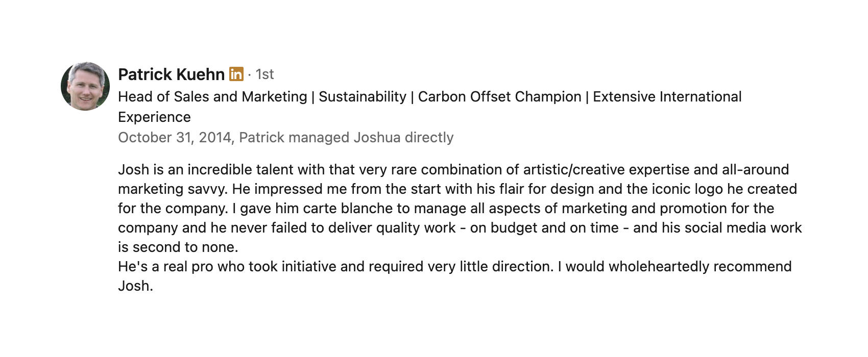Click the gold LinkedIn Premium badge icon
This screenshot has height=357, width=868.
coord(236,74)
